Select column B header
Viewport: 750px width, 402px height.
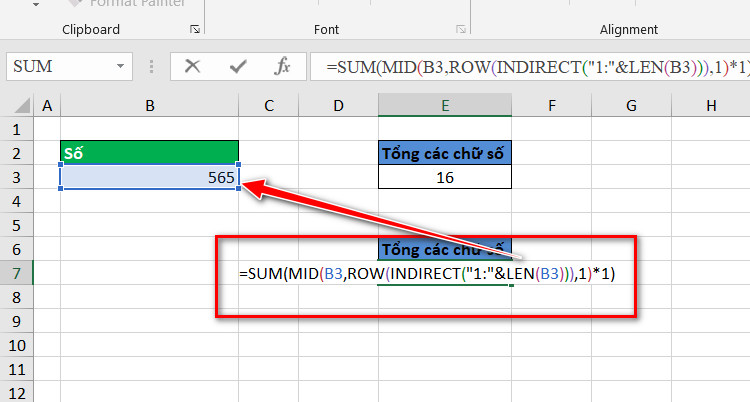point(150,106)
